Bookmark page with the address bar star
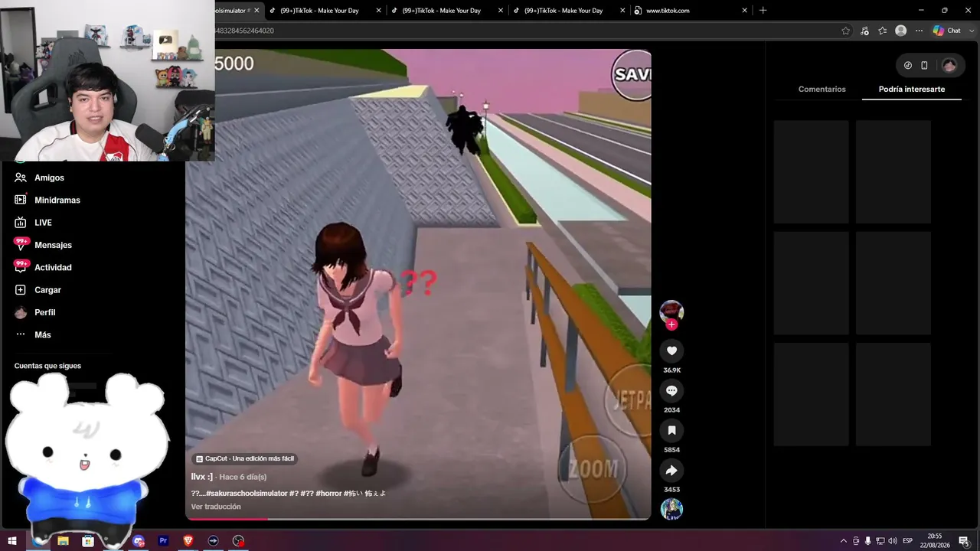The image size is (980, 551). (x=845, y=31)
